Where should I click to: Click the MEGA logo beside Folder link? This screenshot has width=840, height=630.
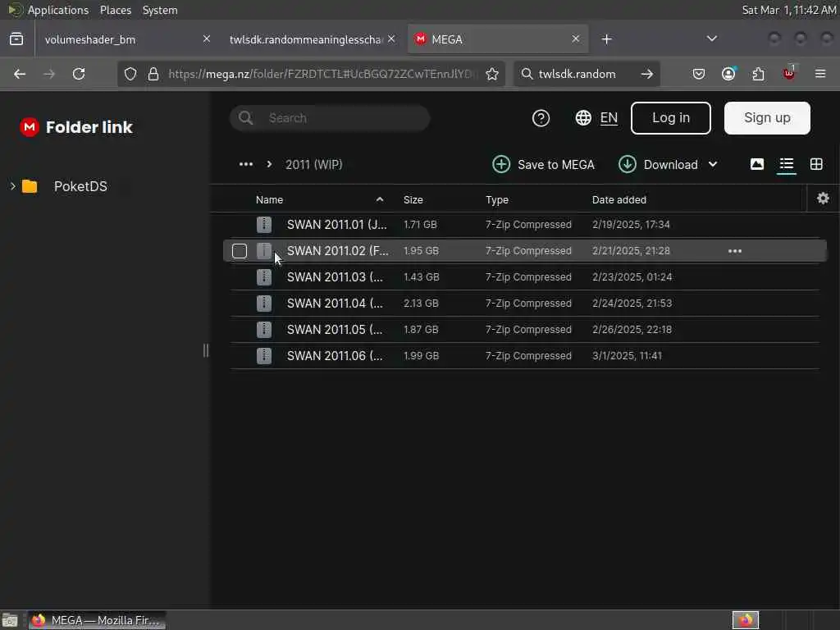coord(30,127)
